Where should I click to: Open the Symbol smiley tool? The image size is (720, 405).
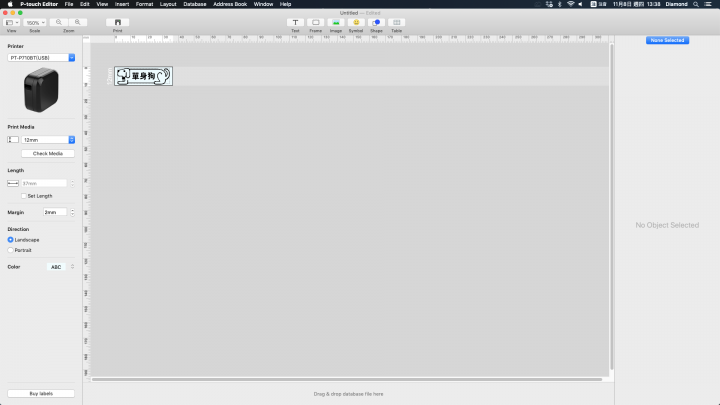click(356, 22)
